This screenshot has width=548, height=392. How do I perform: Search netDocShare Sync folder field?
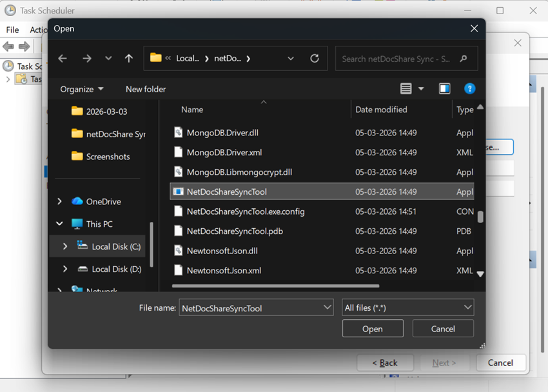pos(406,58)
